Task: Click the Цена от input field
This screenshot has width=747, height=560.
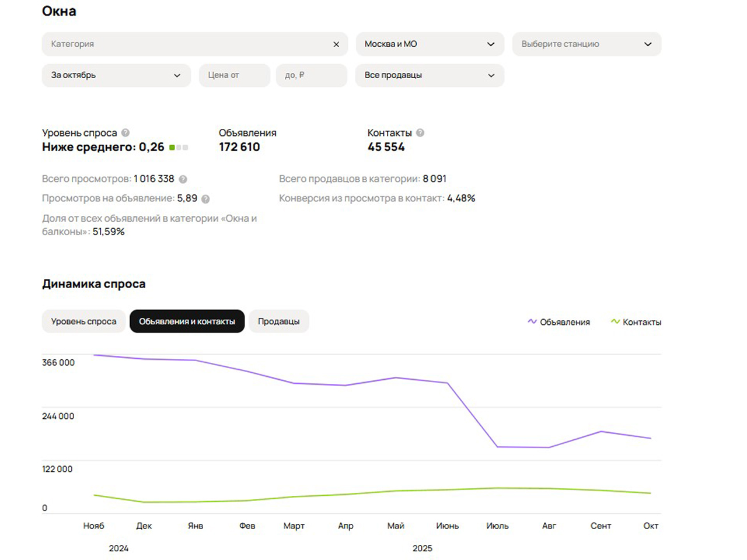Action: click(234, 75)
